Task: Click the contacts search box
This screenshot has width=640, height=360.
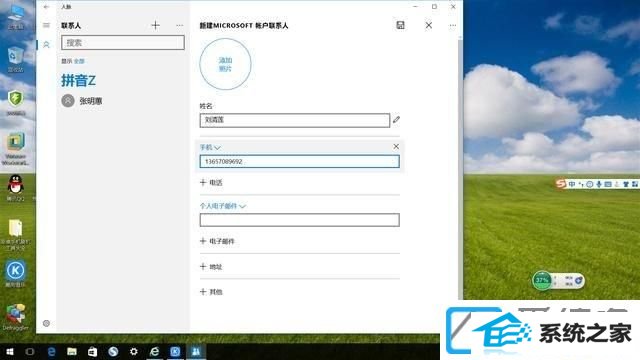Action: [x=123, y=42]
